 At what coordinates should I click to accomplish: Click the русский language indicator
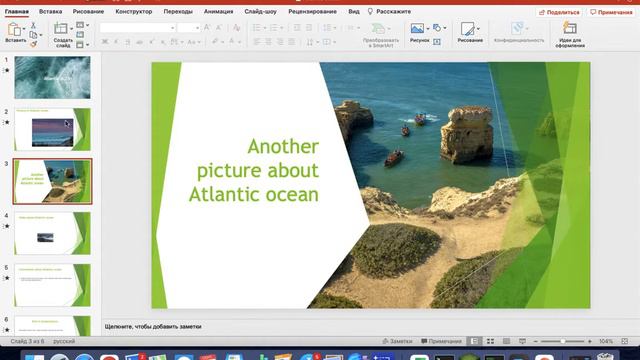[x=64, y=341]
